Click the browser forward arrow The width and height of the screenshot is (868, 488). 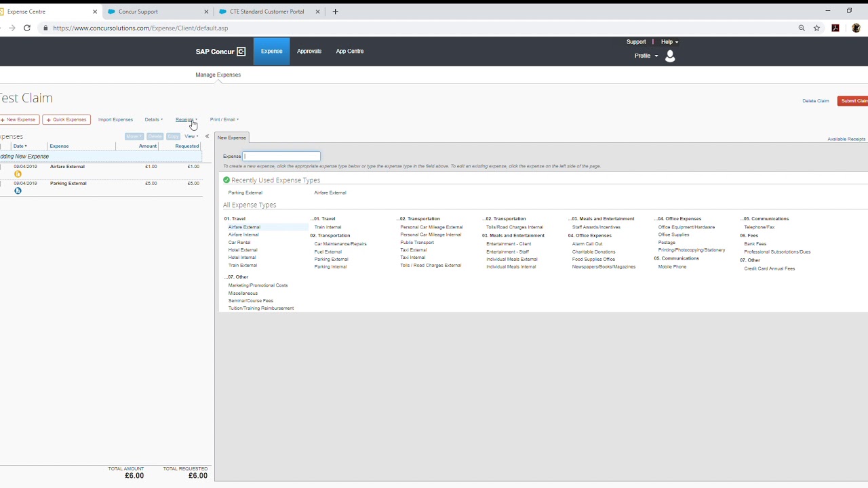pyautogui.click(x=12, y=28)
